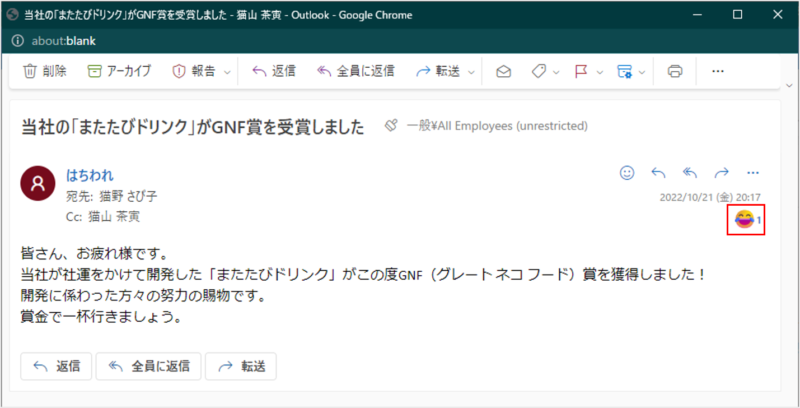Screen dimensions: 800x408
Task: Expand the 報告 (report) dropdown arrow
Action: tap(227, 72)
